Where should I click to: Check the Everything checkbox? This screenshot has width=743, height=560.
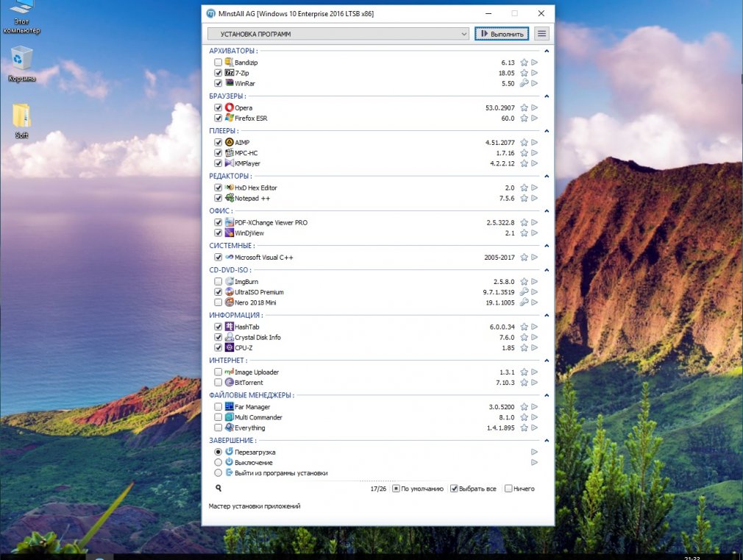(218, 428)
